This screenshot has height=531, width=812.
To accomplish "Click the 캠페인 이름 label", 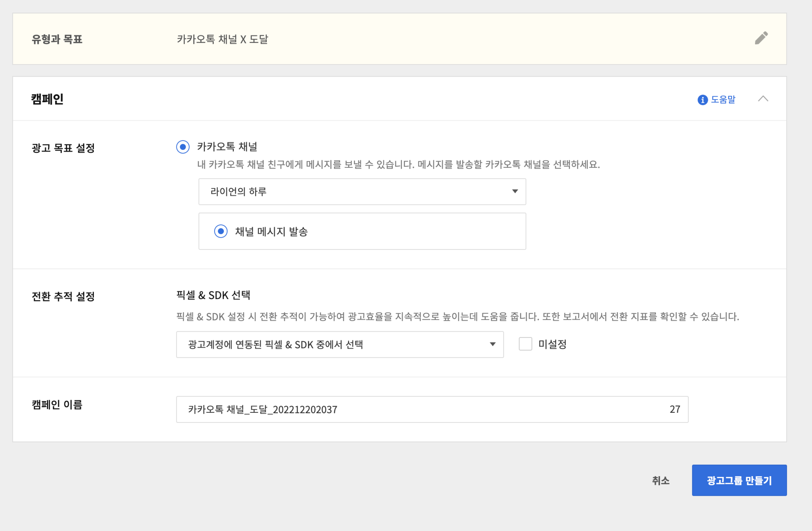I will [x=57, y=405].
